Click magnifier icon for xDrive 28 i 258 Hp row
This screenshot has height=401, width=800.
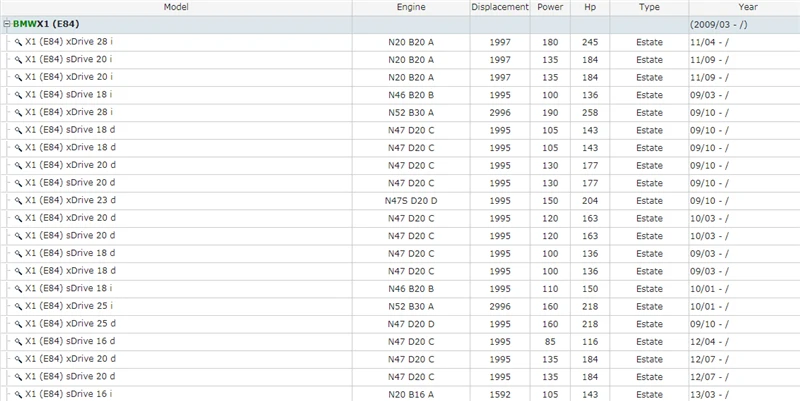coord(18,113)
